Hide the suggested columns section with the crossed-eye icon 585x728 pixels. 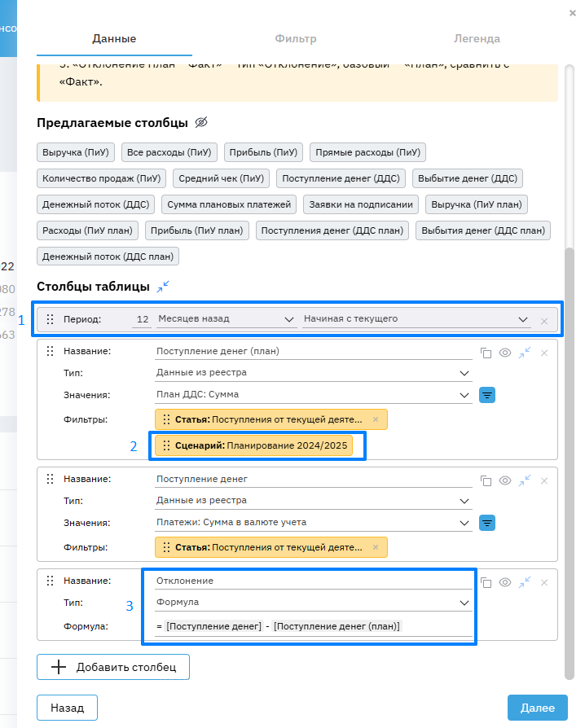tap(201, 123)
